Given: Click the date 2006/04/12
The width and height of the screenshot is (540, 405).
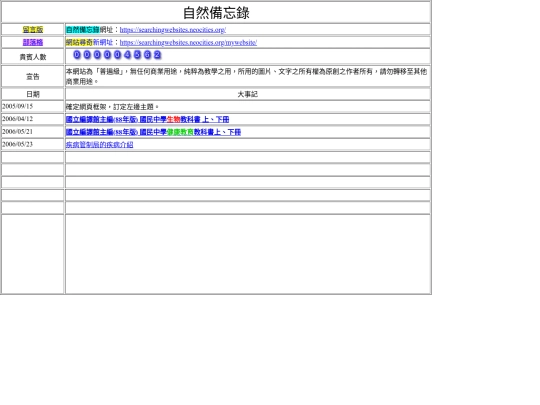Looking at the screenshot, I should click(x=18, y=119).
